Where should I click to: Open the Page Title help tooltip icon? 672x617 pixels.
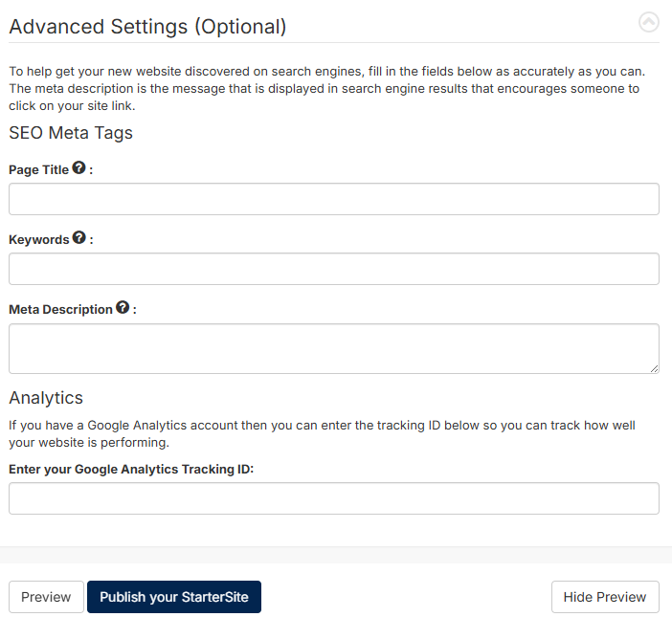coord(78,167)
